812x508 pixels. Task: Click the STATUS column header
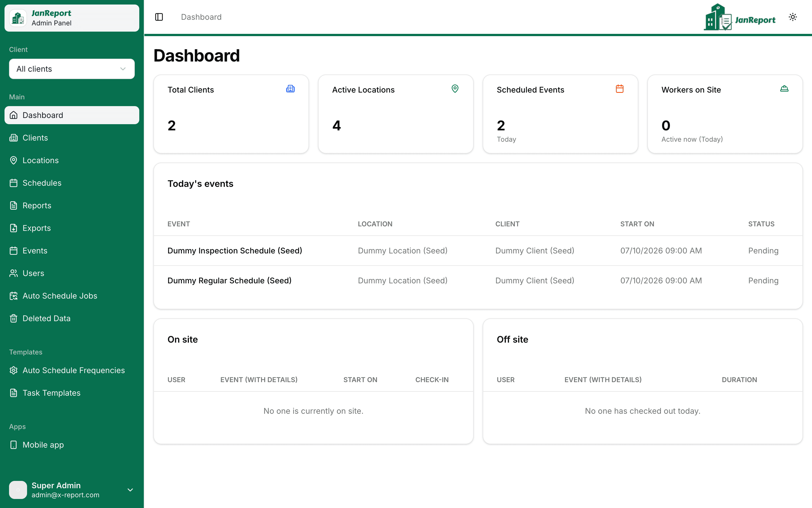click(x=761, y=224)
